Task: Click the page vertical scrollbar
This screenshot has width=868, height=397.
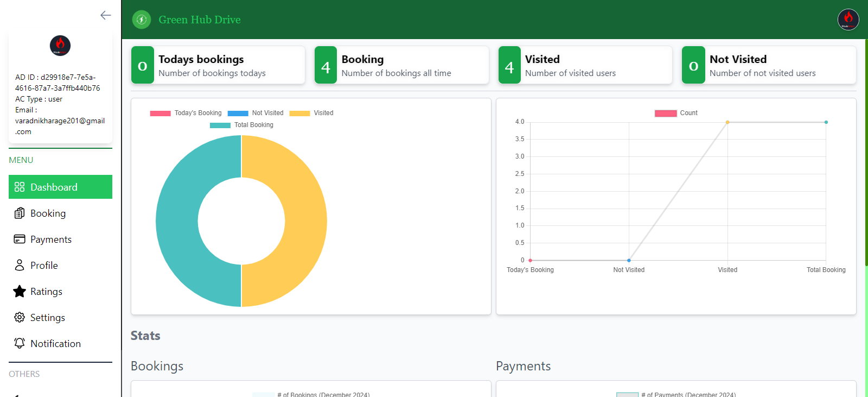Action: [x=866, y=152]
